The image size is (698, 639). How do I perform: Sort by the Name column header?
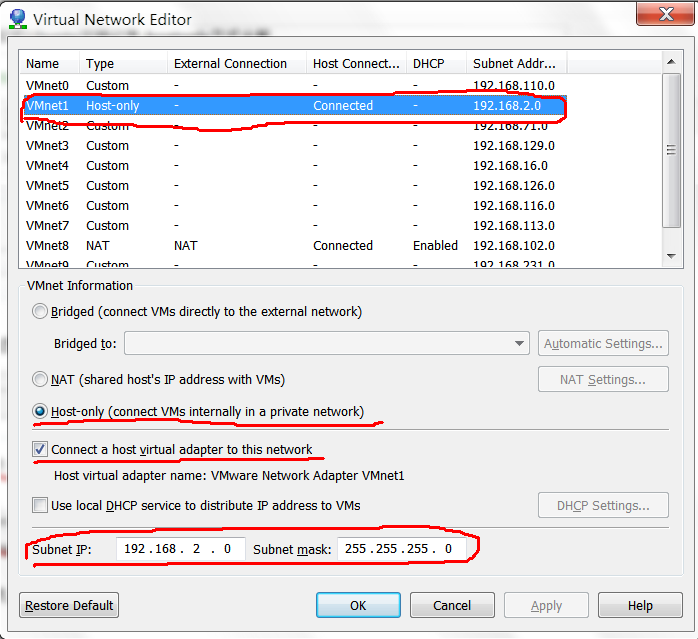(49, 63)
